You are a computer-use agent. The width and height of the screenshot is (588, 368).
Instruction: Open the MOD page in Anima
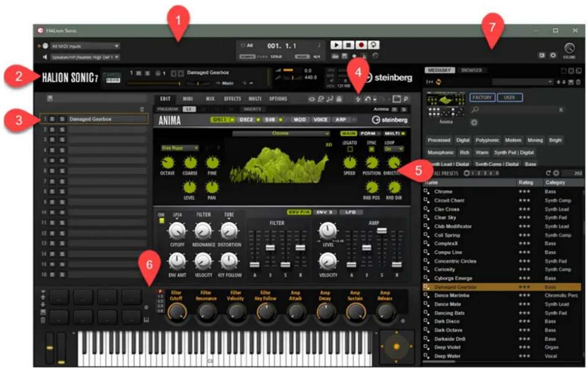click(x=299, y=120)
